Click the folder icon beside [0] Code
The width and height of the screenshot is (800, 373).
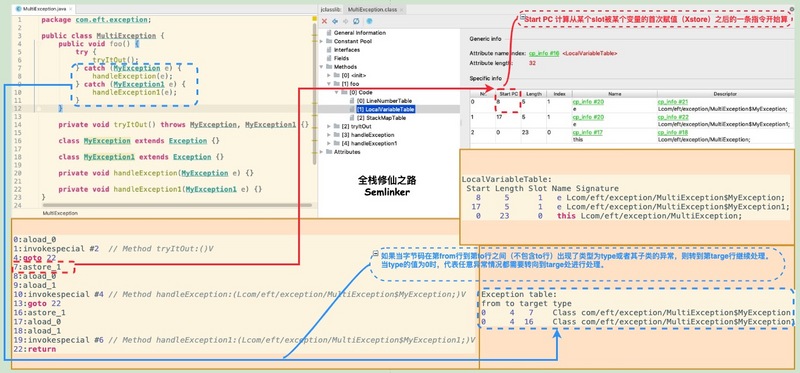[344, 92]
